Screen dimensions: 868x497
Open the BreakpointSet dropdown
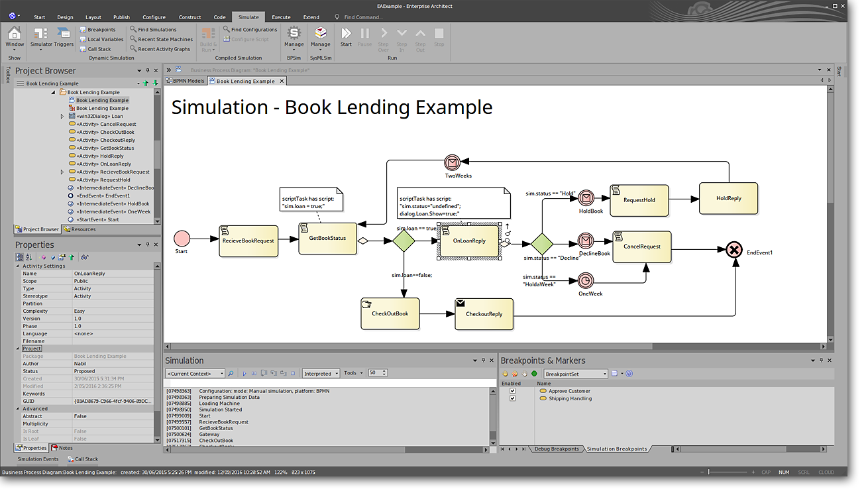[x=574, y=374]
